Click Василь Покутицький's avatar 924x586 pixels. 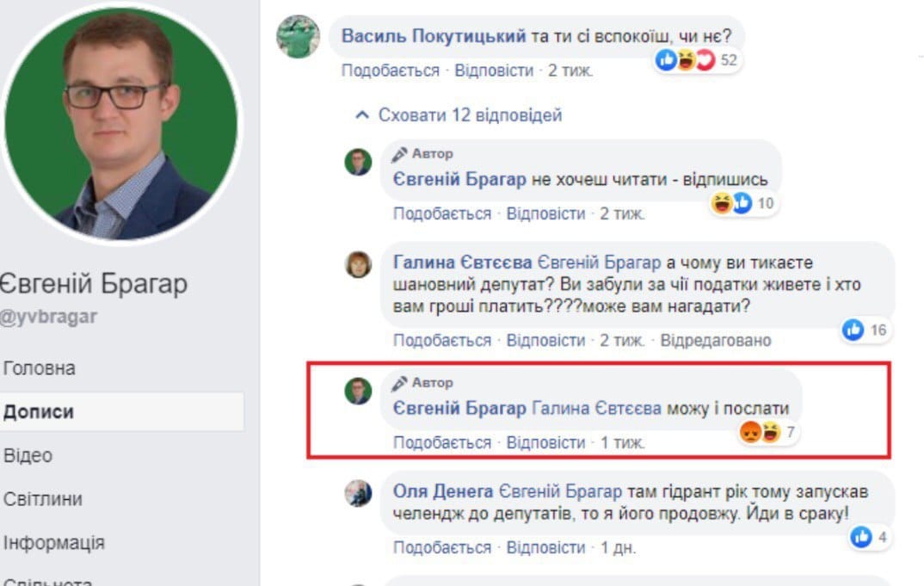(x=299, y=36)
